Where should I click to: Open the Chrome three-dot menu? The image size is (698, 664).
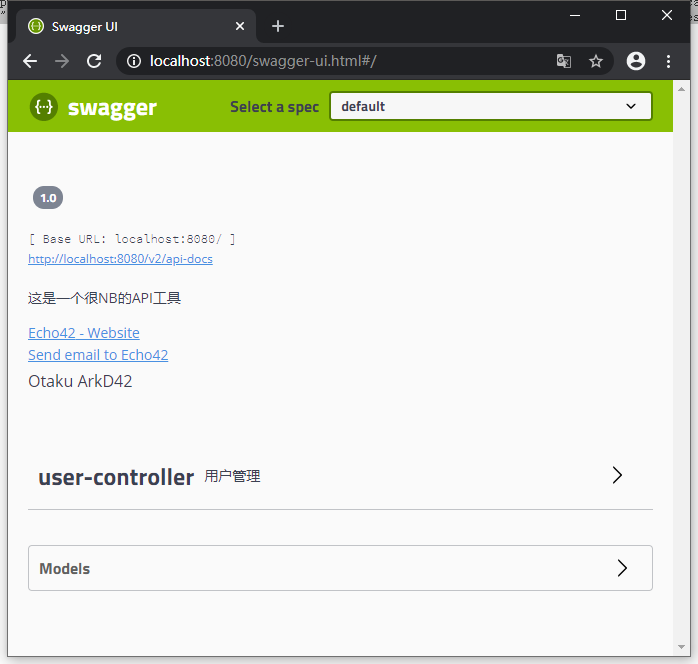pos(668,61)
